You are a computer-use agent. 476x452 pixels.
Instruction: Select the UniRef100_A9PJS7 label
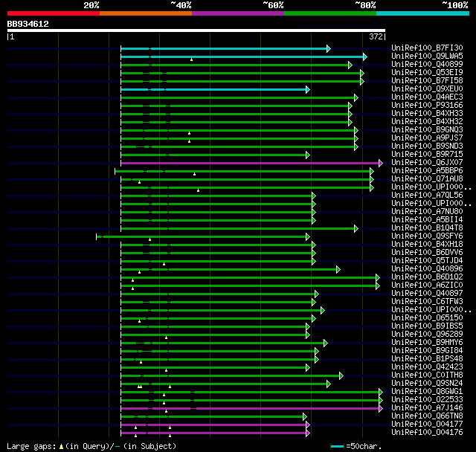427,138
